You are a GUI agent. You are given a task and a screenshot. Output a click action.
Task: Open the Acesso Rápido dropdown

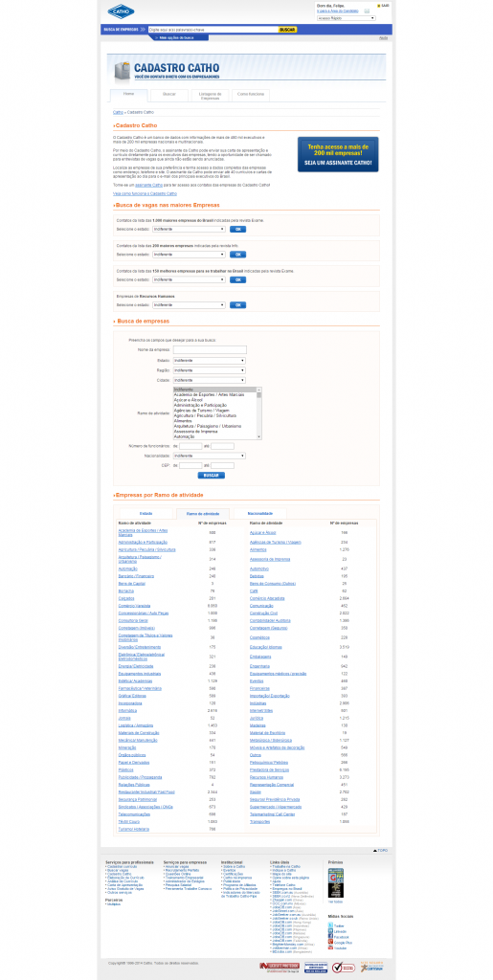pyautogui.click(x=347, y=18)
